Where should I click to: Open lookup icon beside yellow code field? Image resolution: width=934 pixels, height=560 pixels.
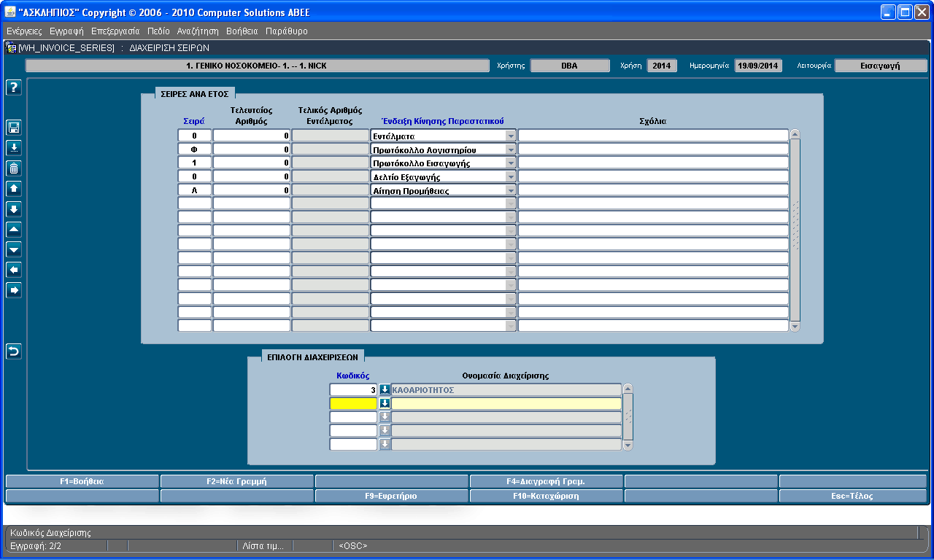385,403
